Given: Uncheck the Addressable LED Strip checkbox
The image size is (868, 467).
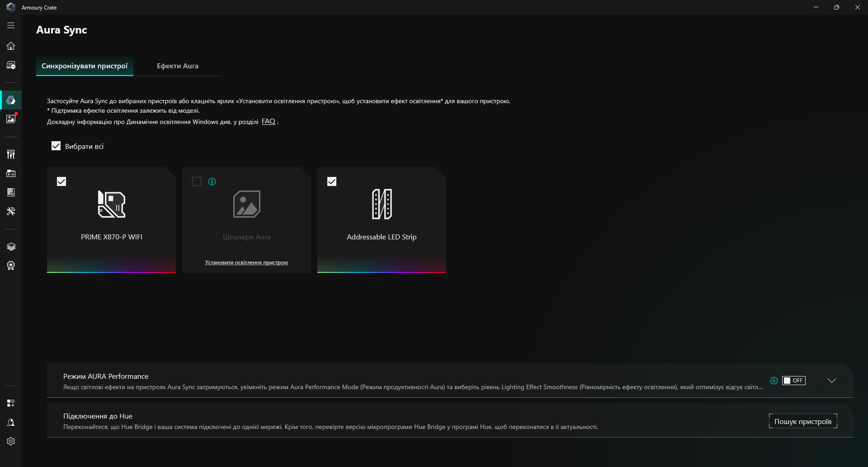Looking at the screenshot, I should pyautogui.click(x=332, y=181).
